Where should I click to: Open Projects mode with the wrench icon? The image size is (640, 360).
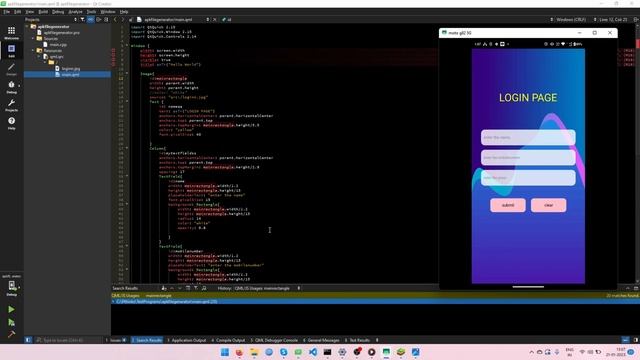point(11,105)
